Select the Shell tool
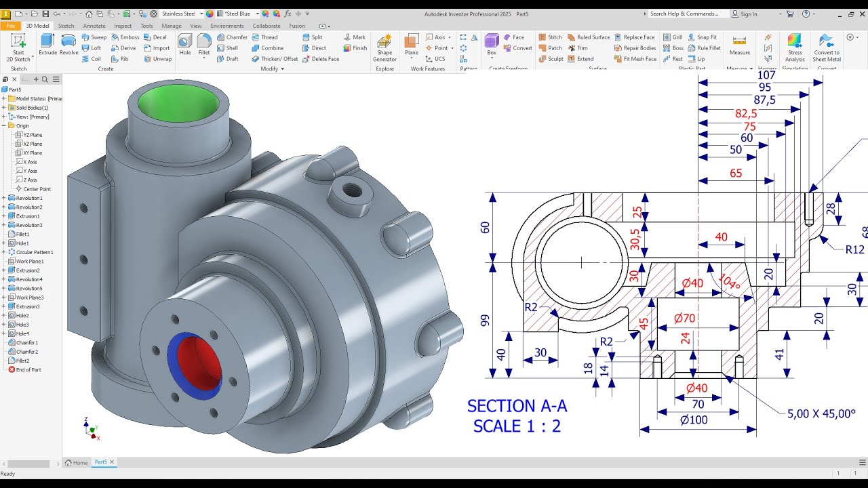868x488 pixels. 227,48
